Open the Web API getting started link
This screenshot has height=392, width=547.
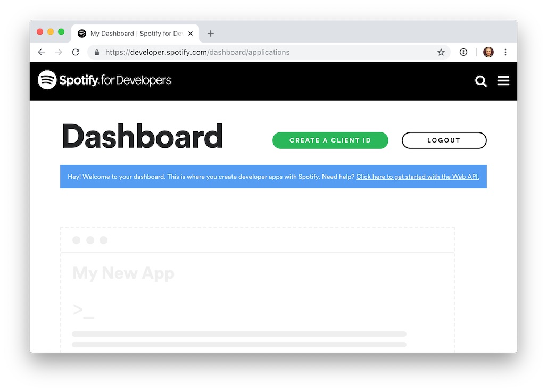(x=418, y=177)
